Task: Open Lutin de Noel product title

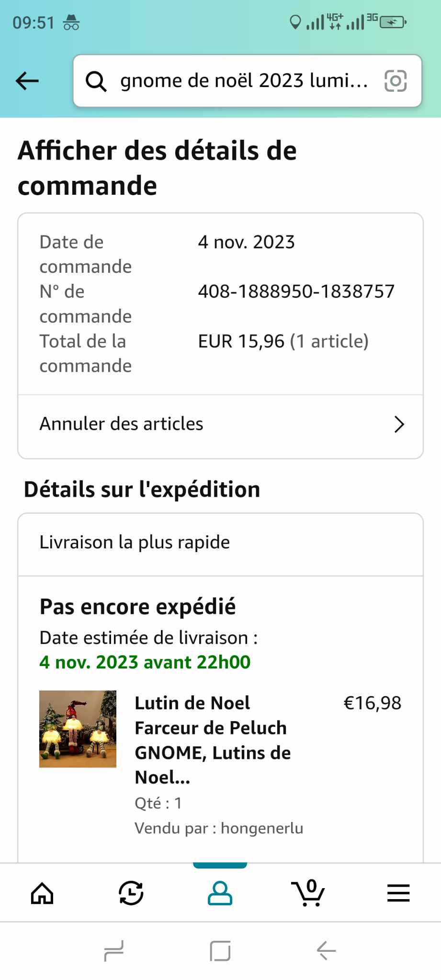Action: point(213,740)
